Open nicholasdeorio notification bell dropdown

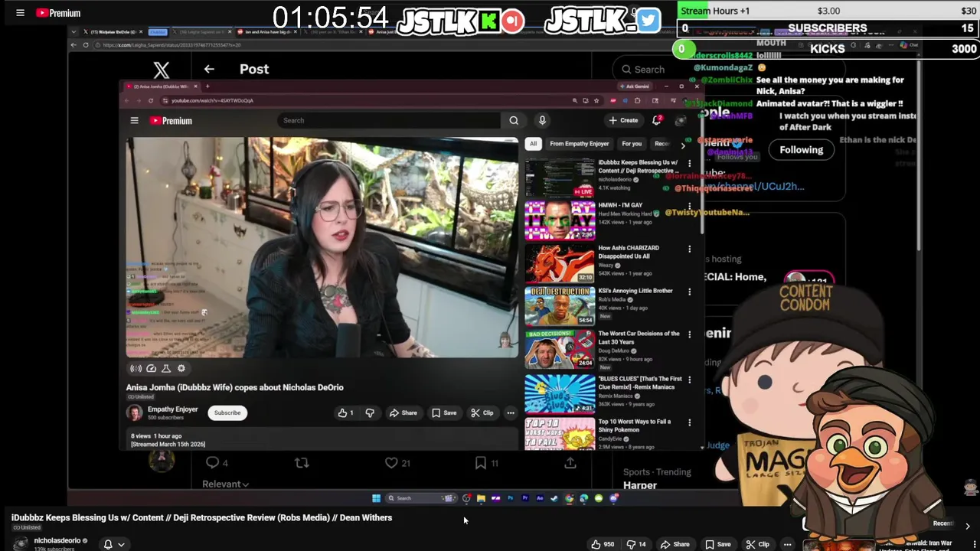[x=113, y=544]
